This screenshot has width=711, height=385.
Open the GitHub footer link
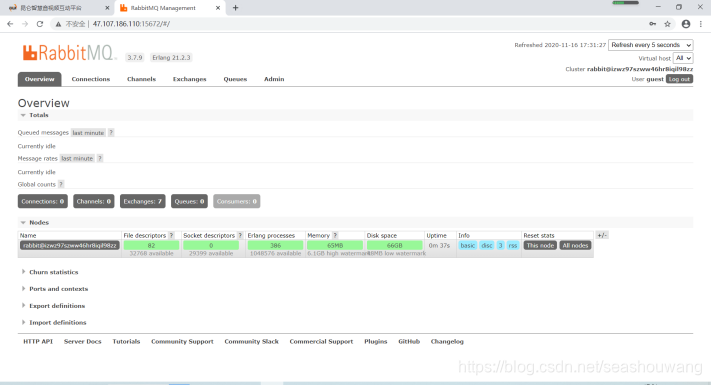409,341
